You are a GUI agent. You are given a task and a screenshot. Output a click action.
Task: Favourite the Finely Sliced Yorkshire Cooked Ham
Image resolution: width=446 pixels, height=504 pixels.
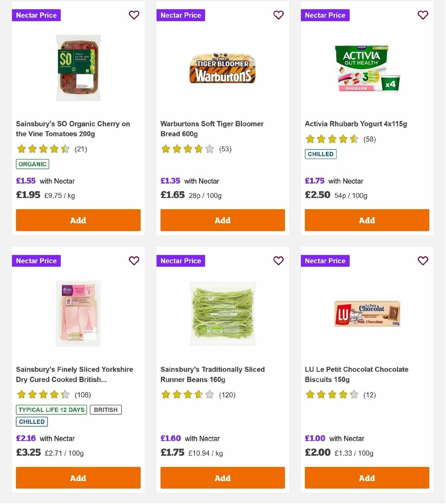pos(134,261)
